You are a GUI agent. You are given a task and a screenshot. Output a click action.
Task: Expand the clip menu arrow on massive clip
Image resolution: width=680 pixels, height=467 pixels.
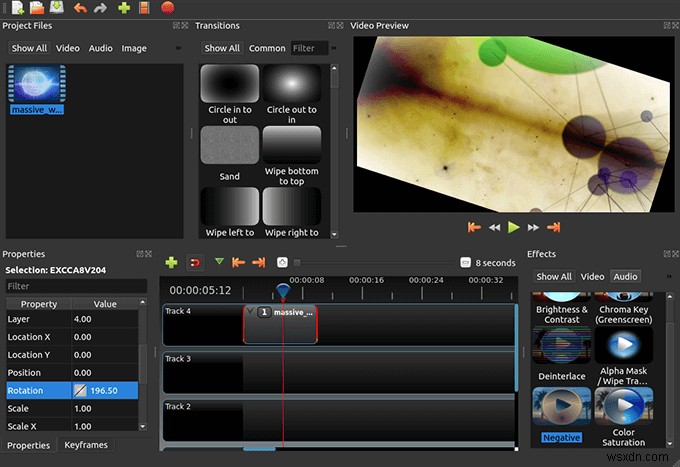[250, 312]
